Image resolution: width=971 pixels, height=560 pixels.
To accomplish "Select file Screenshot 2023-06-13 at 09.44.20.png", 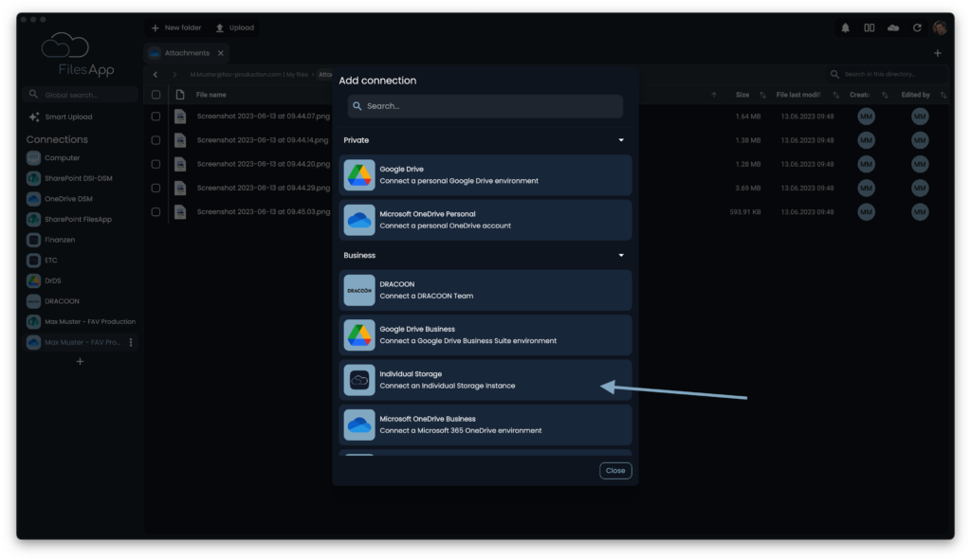I will click(x=264, y=164).
